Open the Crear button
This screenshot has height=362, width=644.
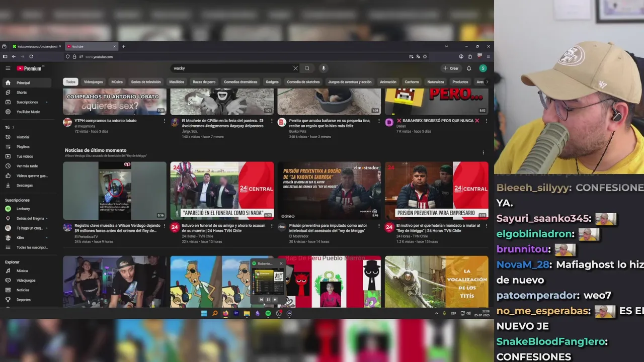[451, 68]
